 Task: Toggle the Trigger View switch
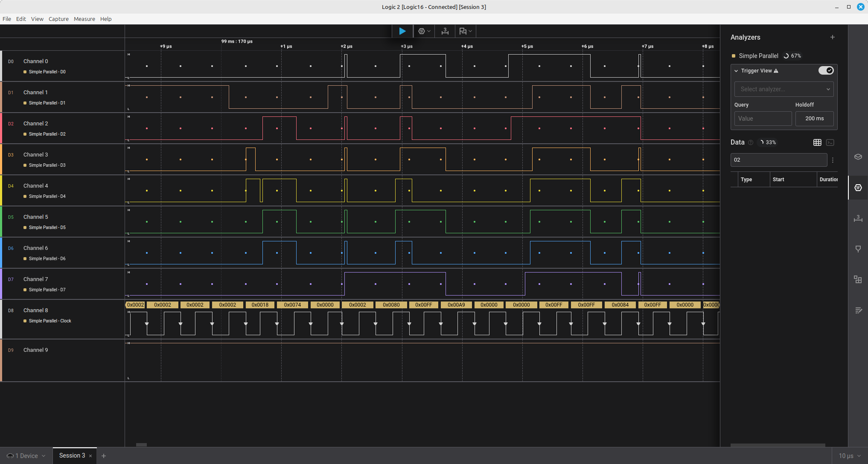[x=826, y=71]
